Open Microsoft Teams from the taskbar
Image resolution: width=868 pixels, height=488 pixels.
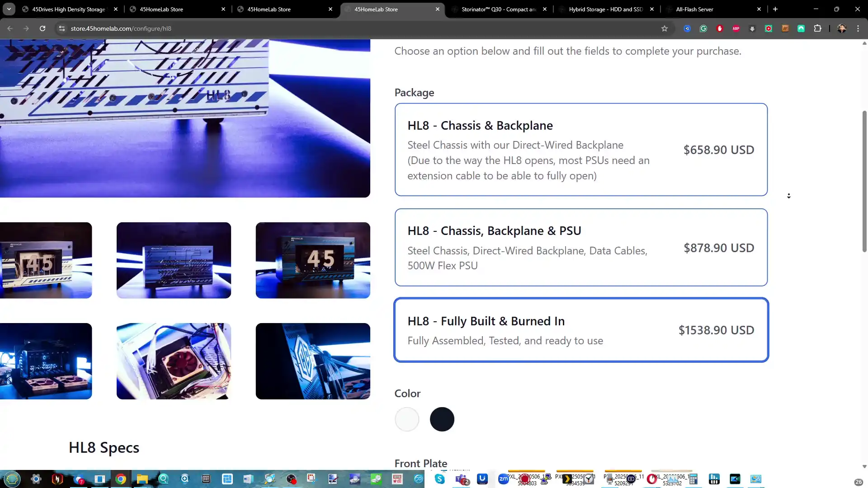click(x=462, y=479)
